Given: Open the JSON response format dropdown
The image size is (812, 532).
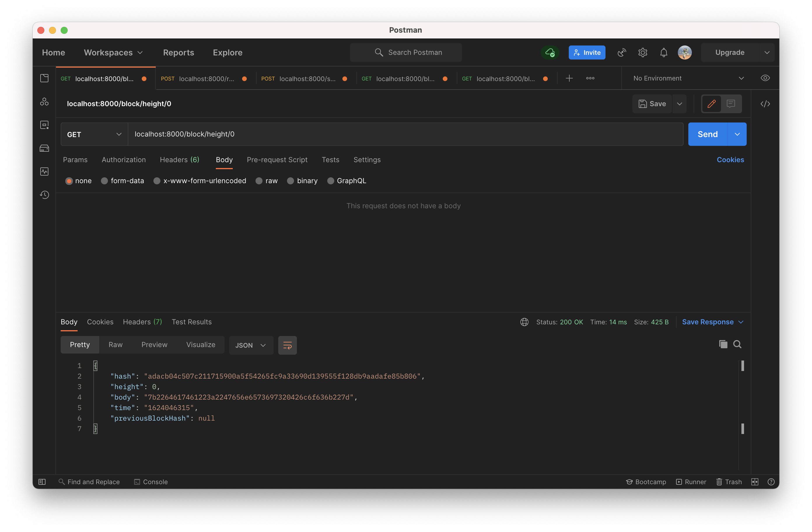Looking at the screenshot, I should click(251, 345).
